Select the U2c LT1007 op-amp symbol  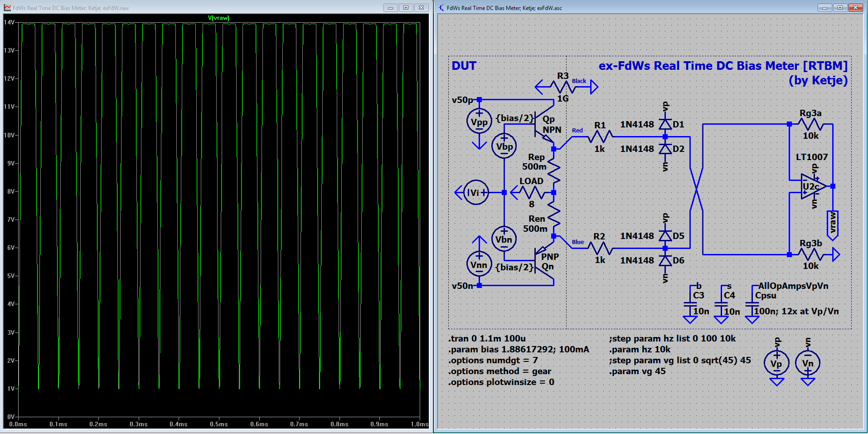tap(813, 186)
